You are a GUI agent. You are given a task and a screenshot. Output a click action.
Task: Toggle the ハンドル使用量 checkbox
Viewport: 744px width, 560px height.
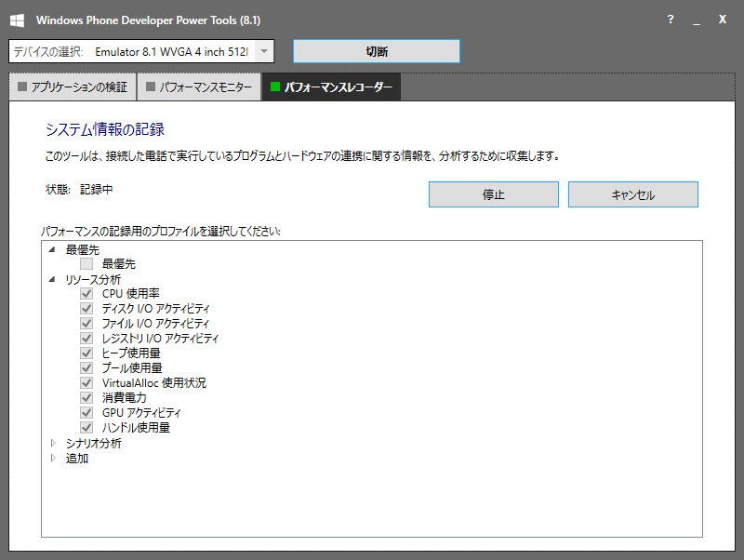point(86,428)
